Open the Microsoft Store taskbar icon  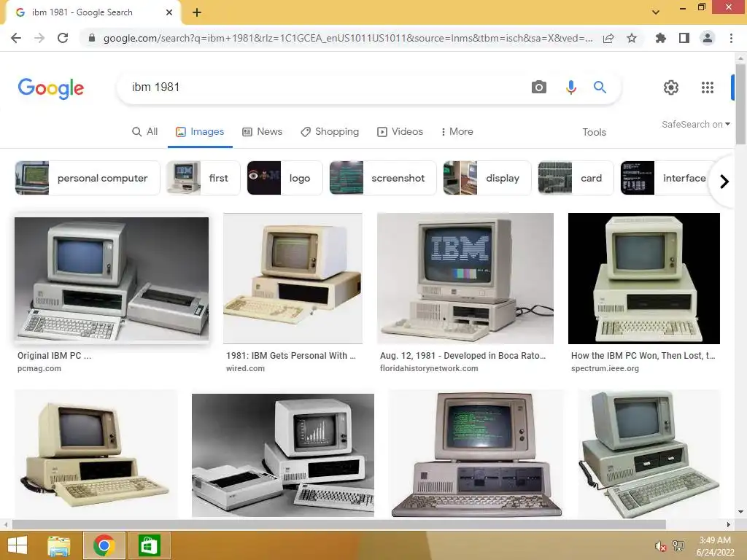tap(149, 545)
